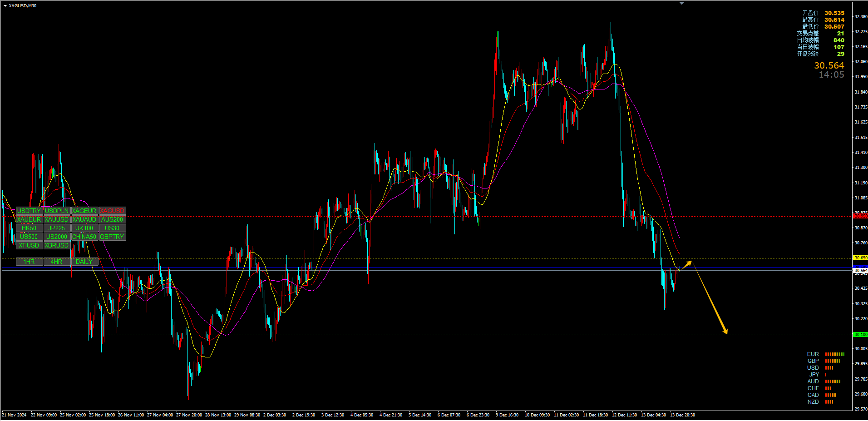Click the AUD strength meter bar
The width and height of the screenshot is (868, 421).
[833, 381]
